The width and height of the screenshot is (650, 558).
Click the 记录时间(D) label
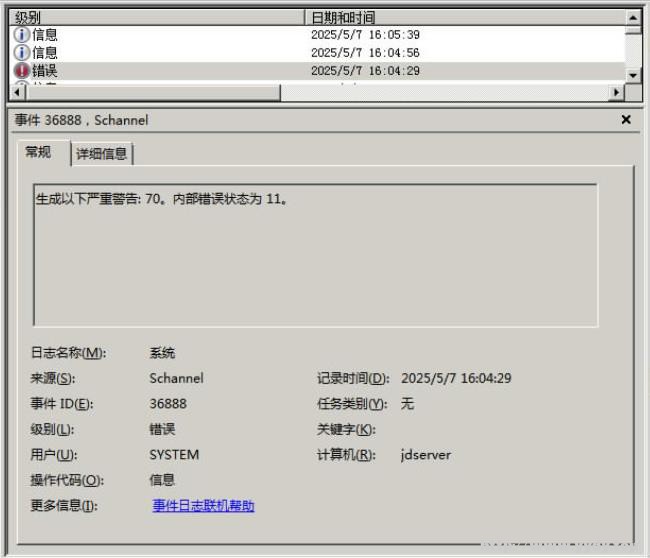tap(353, 378)
